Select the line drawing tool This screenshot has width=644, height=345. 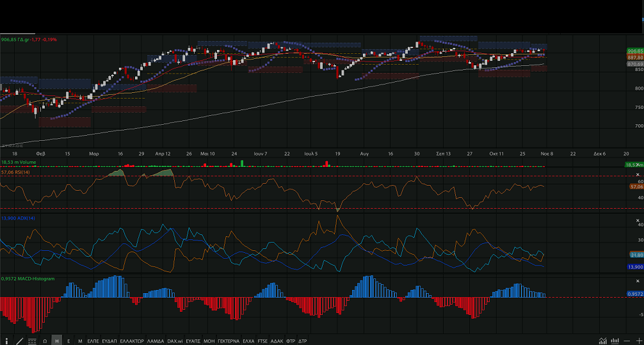tap(19, 341)
